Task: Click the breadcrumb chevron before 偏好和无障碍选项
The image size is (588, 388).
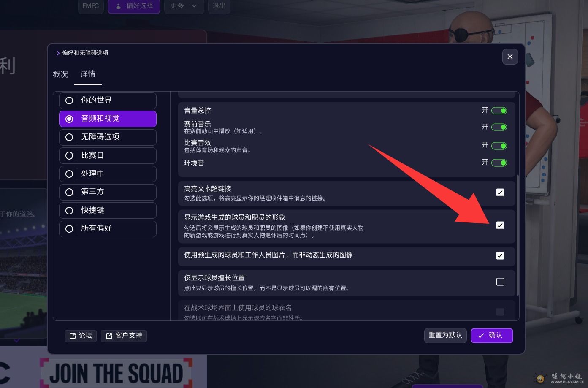Action: pyautogui.click(x=58, y=53)
